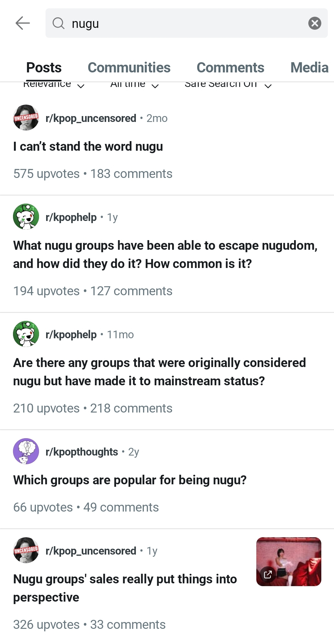Switch to the Media tab
The width and height of the screenshot is (334, 644).
point(309,67)
